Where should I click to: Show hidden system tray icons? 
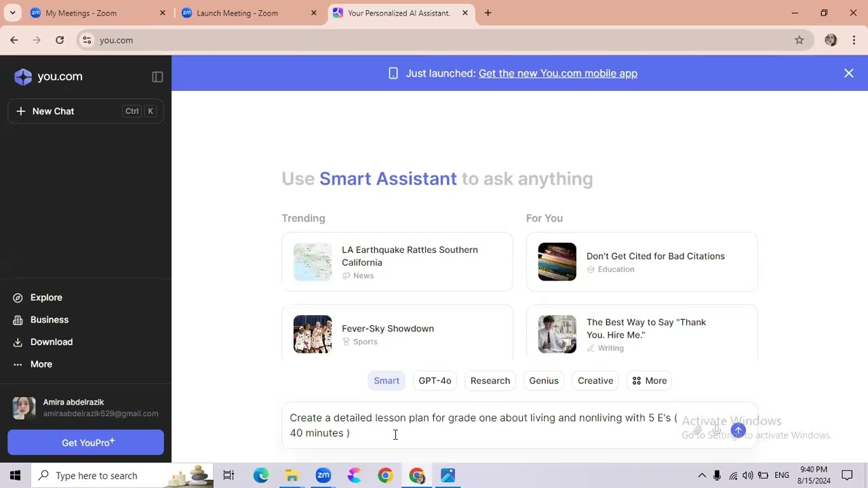(702, 476)
